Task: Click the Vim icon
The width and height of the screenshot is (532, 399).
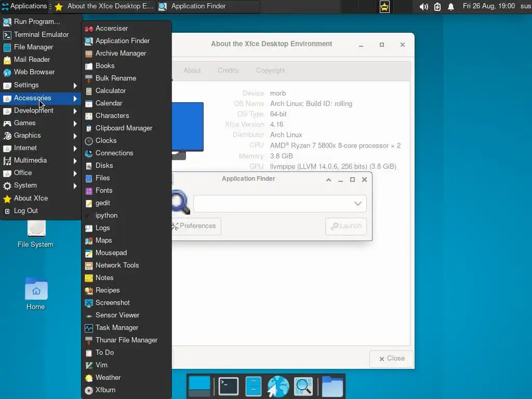Action: (x=88, y=365)
